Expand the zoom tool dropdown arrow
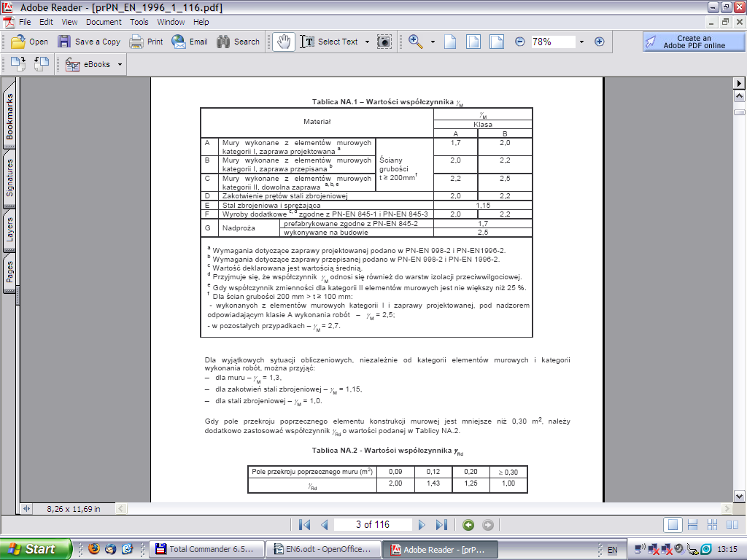Viewport: 747px width, 560px height. tap(433, 42)
